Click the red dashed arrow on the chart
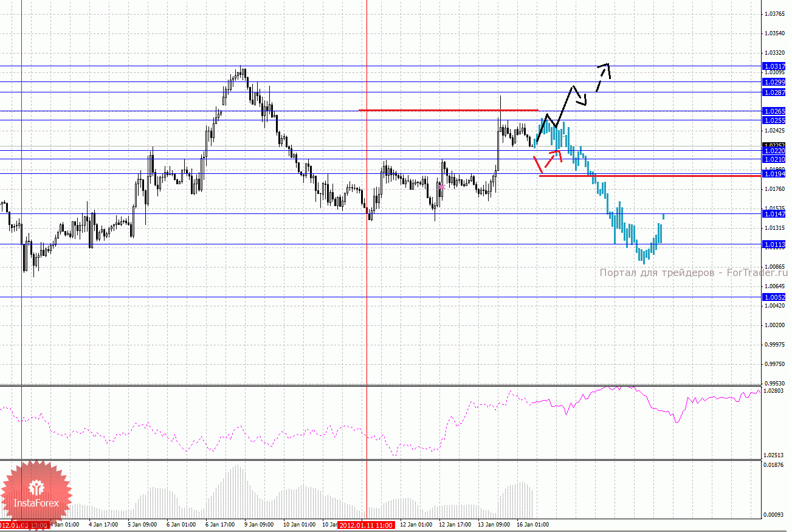Image resolution: width=792 pixels, height=532 pixels. pos(554,156)
